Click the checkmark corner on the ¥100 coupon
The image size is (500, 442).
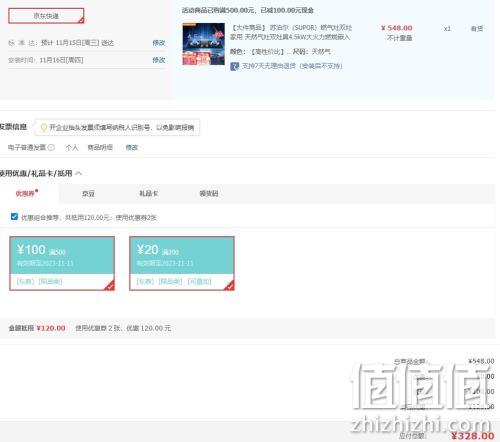(110, 286)
